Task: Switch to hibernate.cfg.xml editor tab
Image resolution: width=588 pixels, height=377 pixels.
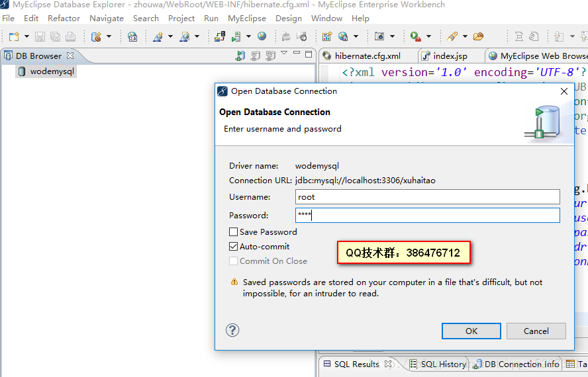Action: [x=367, y=56]
